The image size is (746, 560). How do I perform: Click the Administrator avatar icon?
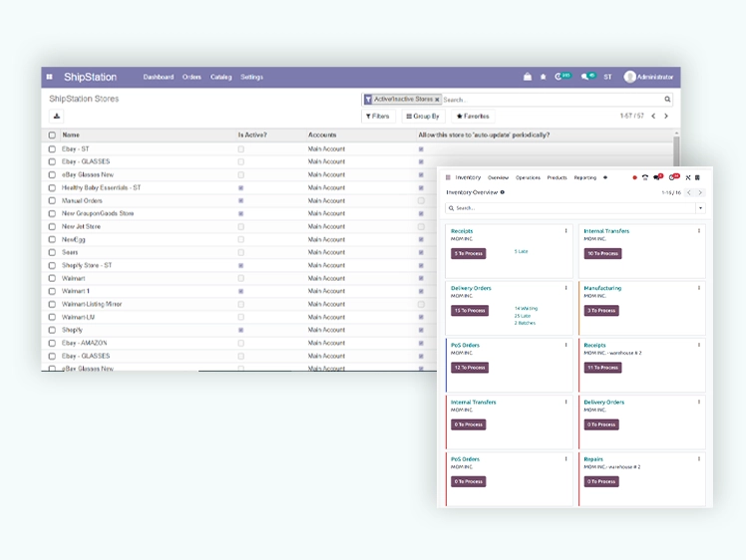click(630, 77)
